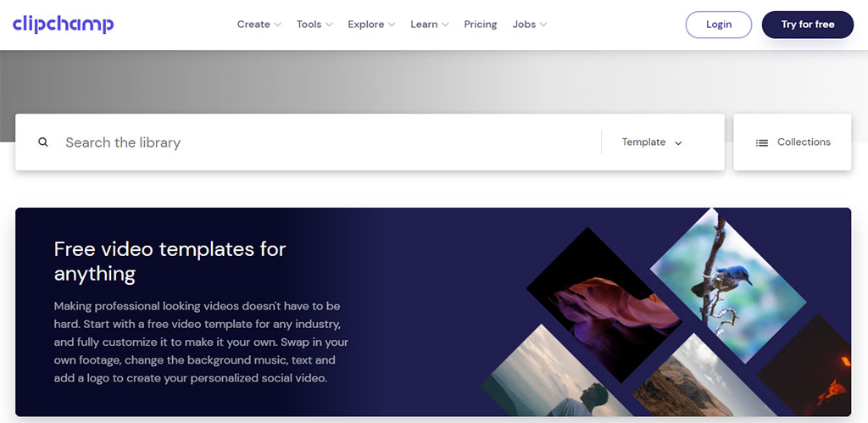Go to the Pricing page
The height and width of the screenshot is (423, 868).
pyautogui.click(x=480, y=25)
